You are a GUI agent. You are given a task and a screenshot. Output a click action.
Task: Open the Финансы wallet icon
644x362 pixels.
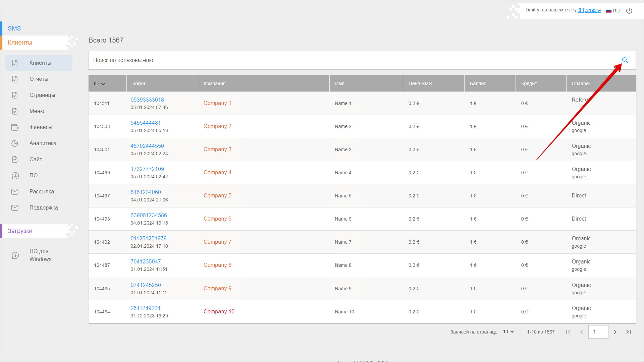coord(15,127)
